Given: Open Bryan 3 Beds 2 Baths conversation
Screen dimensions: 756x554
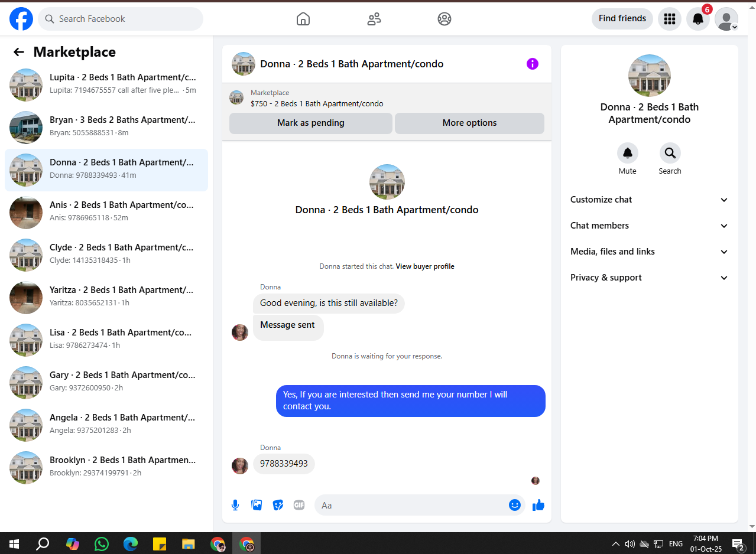Looking at the screenshot, I should (x=106, y=128).
